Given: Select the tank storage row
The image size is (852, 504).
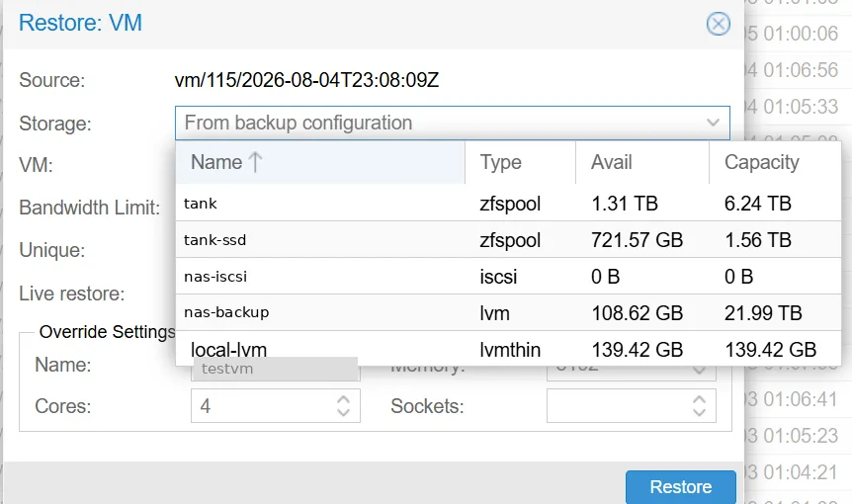Looking at the screenshot, I should click(x=508, y=204).
